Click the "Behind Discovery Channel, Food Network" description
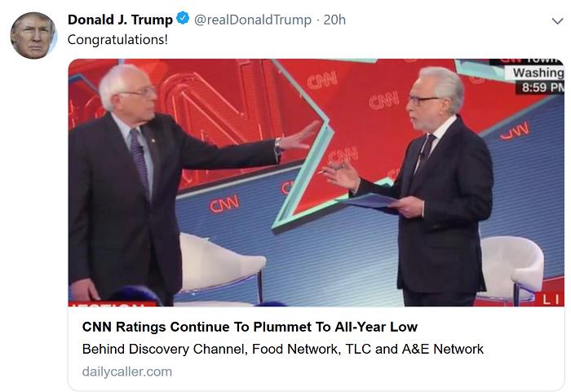571x392 pixels. coord(283,349)
